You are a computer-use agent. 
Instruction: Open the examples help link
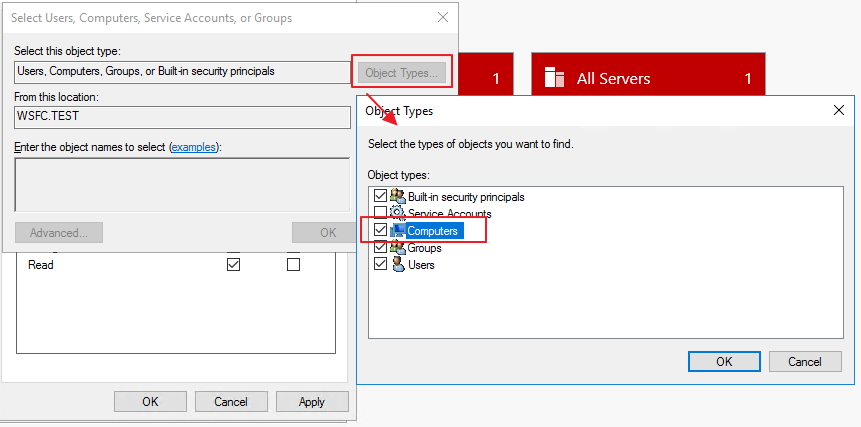point(194,147)
